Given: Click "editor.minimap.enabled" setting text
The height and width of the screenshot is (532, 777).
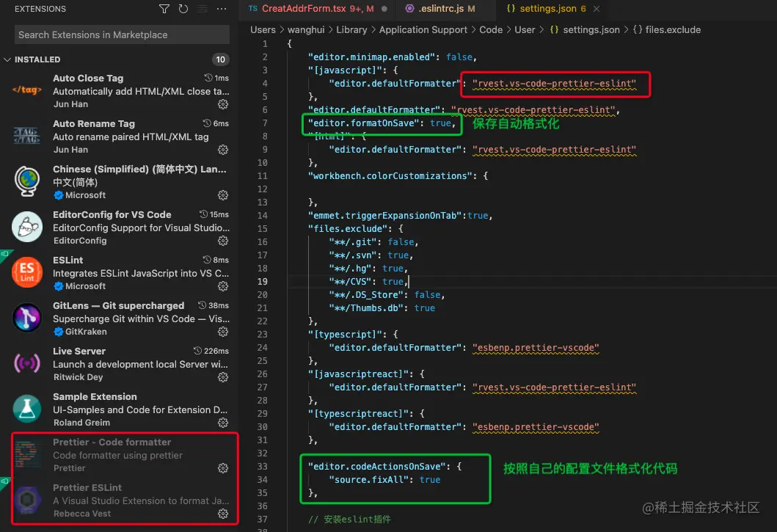Looking at the screenshot, I should tap(372, 57).
